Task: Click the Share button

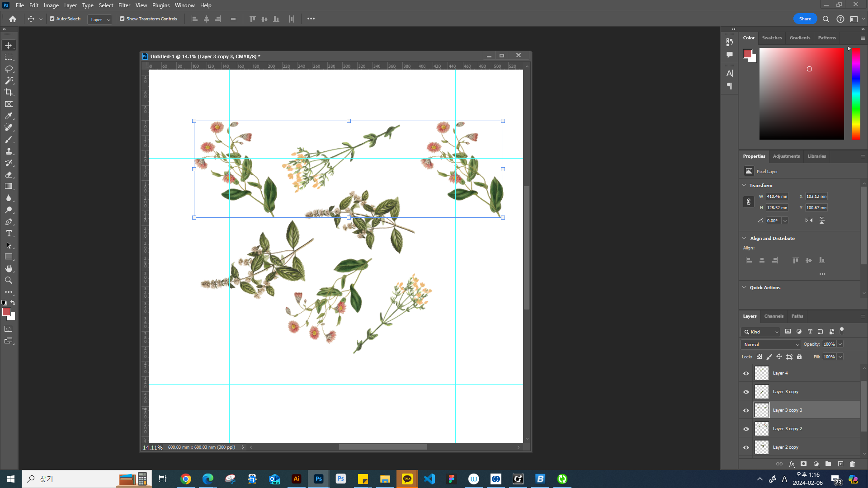Action: point(805,19)
